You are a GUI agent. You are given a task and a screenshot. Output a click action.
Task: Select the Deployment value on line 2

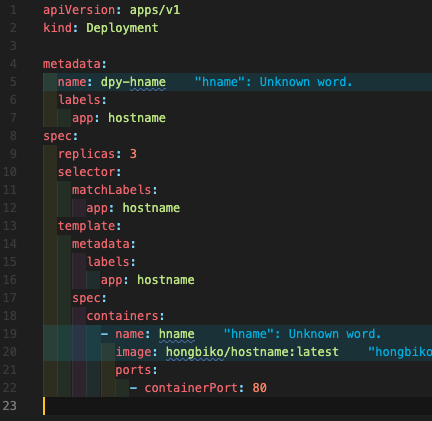click(122, 28)
